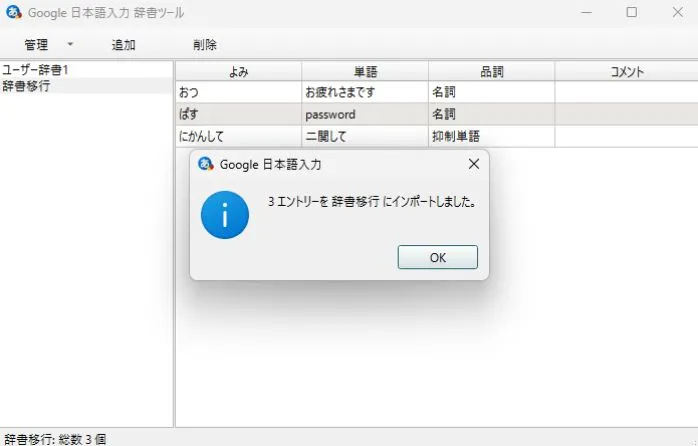The width and height of the screenshot is (698, 446).
Task: Close the Google 日本語入力 dialog
Action: click(x=474, y=164)
